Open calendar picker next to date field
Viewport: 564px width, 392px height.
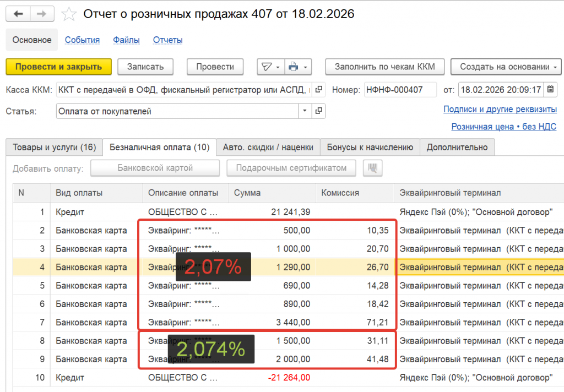550,90
